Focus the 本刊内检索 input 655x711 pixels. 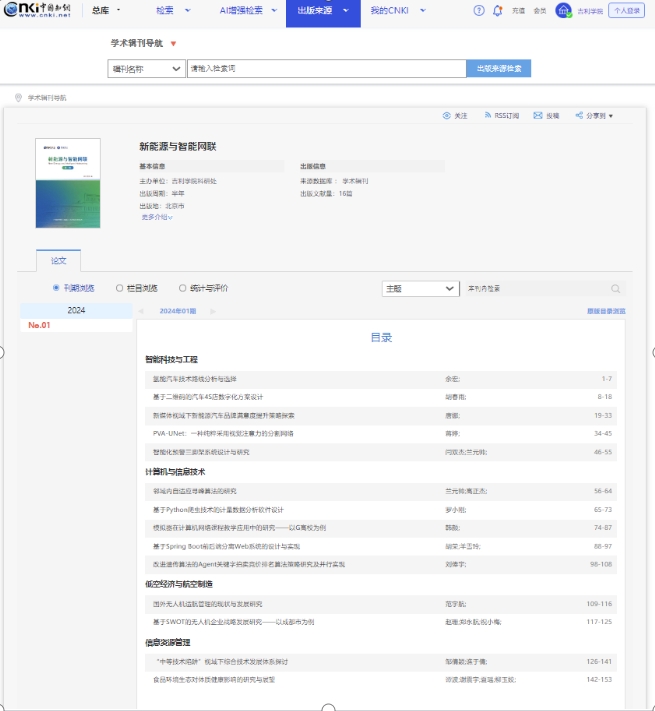[x=537, y=288]
